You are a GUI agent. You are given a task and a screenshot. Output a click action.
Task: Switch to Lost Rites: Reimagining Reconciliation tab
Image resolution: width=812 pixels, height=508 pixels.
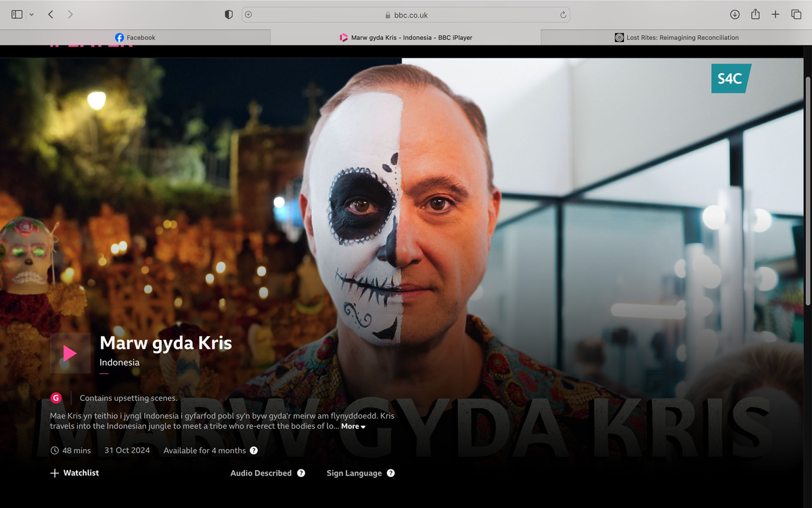[x=677, y=37]
